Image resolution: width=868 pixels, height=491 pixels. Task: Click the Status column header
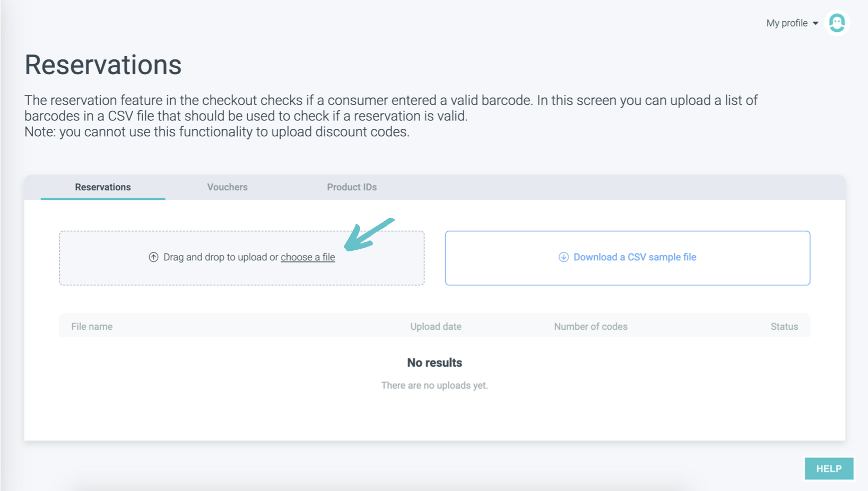pyautogui.click(x=784, y=327)
